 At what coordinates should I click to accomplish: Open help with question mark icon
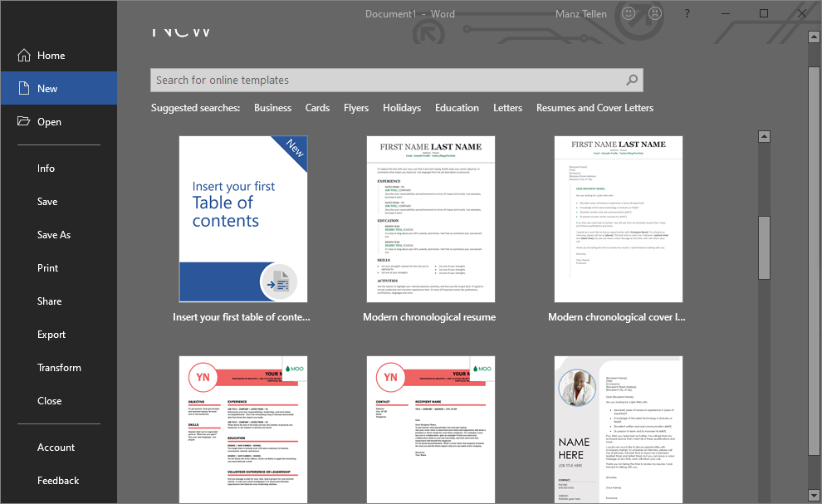[x=687, y=13]
